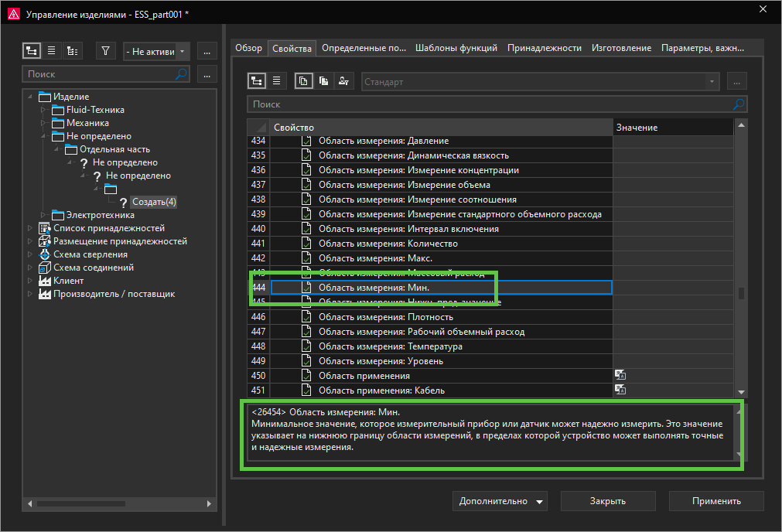Switch left panel to list view

tap(51, 51)
